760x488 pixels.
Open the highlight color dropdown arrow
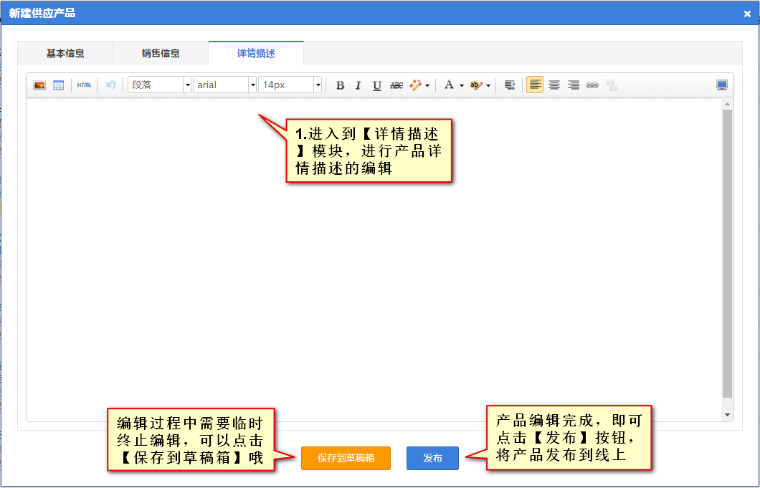(488, 86)
